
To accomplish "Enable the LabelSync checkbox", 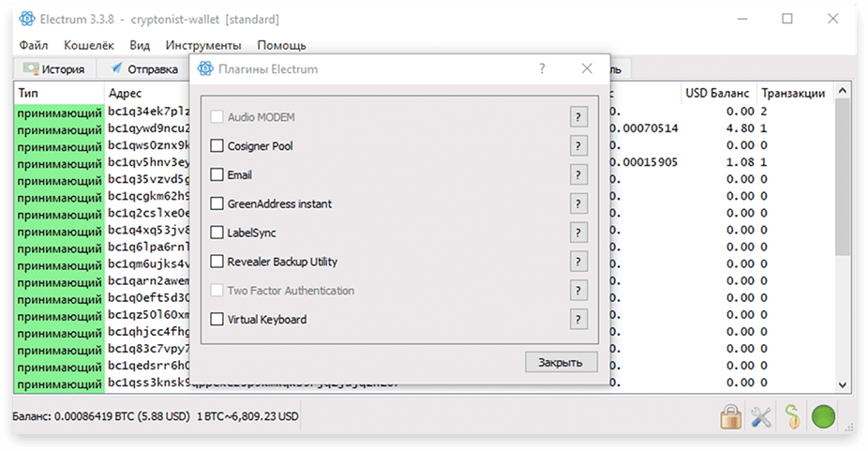I will click(x=217, y=233).
